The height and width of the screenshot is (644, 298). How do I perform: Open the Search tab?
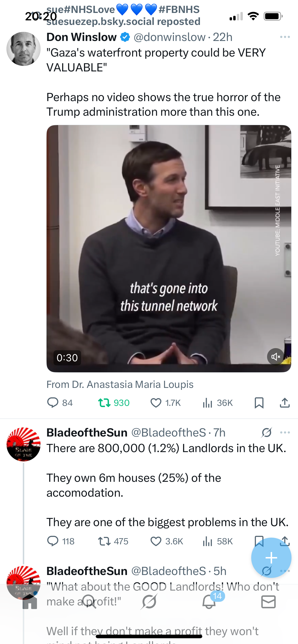(x=89, y=602)
